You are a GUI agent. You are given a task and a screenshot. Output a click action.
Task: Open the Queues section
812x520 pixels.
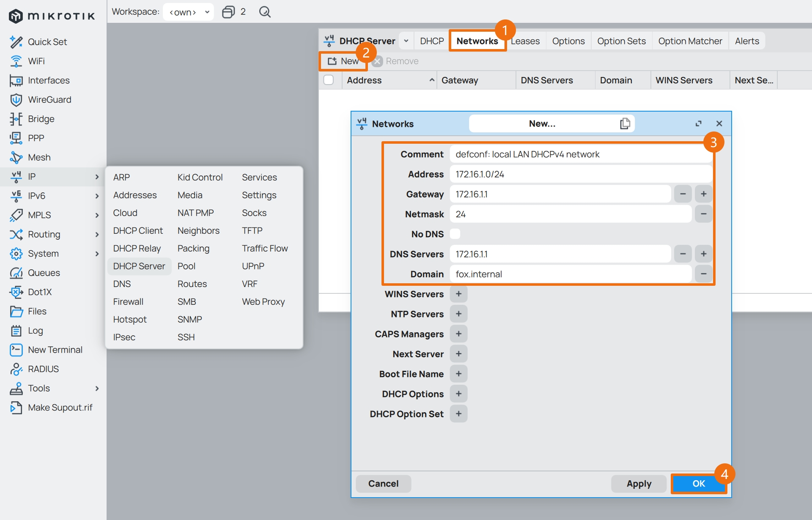[x=44, y=273]
